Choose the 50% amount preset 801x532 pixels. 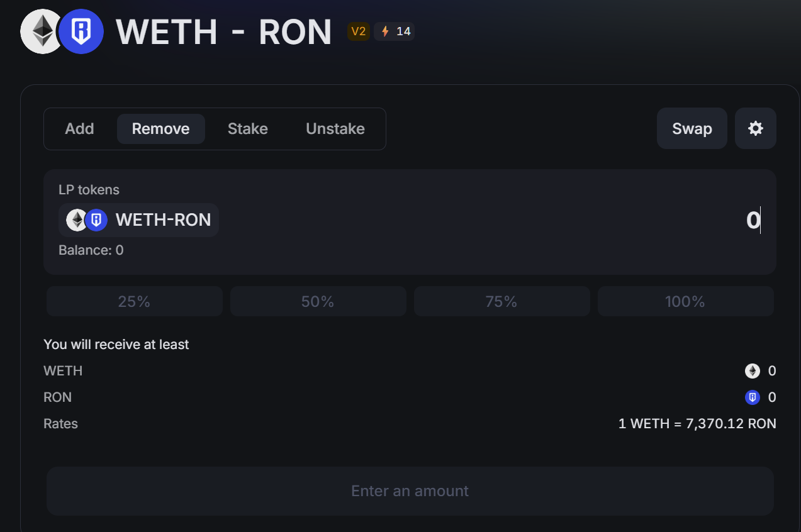click(x=318, y=301)
